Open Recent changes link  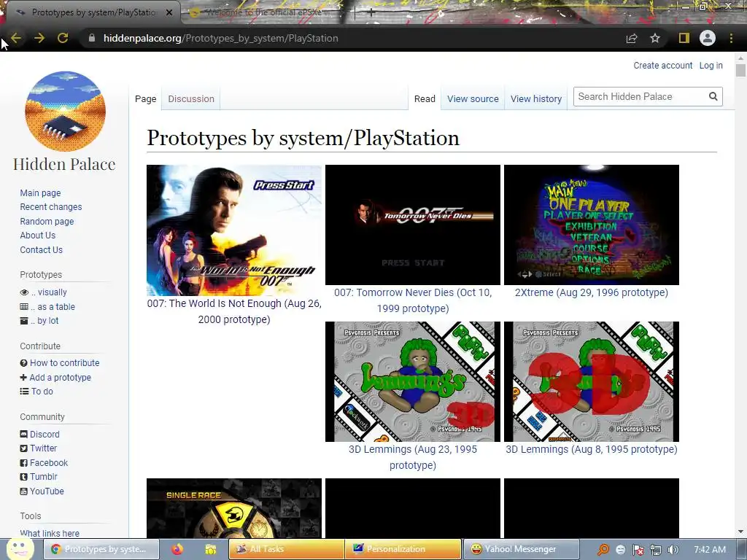51,206
